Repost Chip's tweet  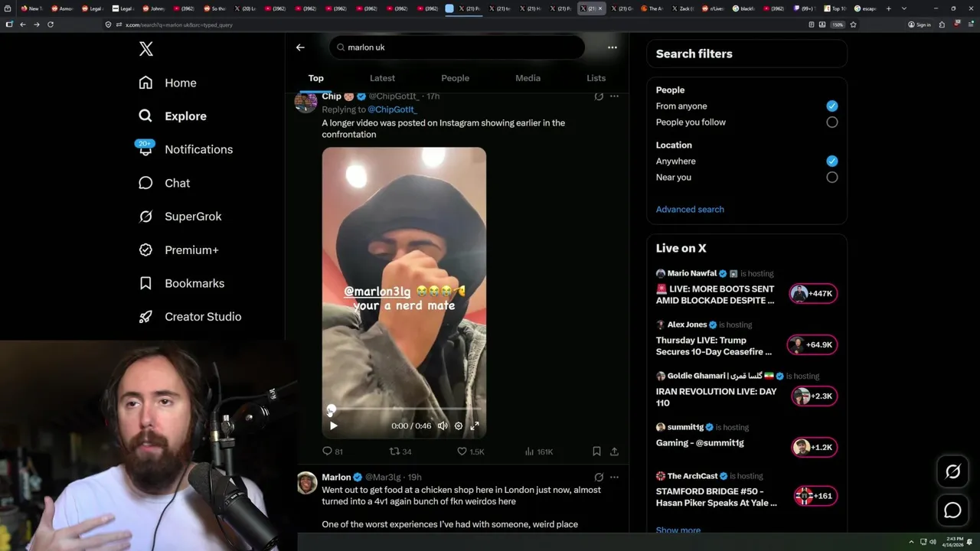(395, 452)
